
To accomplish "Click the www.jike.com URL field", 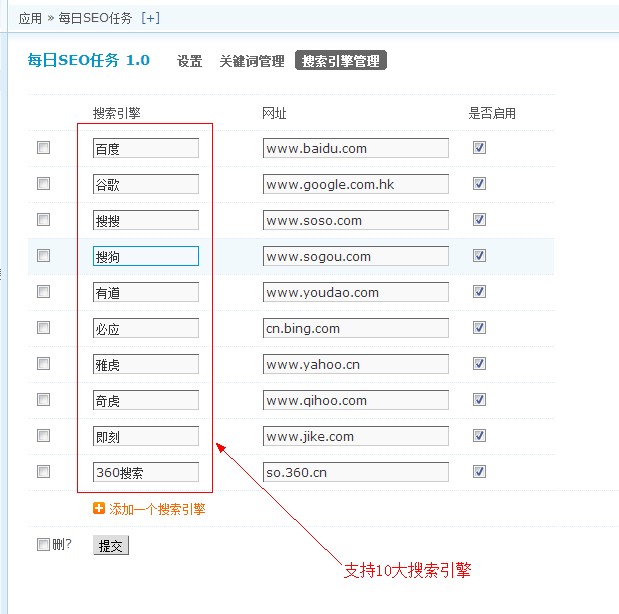I will 356,436.
